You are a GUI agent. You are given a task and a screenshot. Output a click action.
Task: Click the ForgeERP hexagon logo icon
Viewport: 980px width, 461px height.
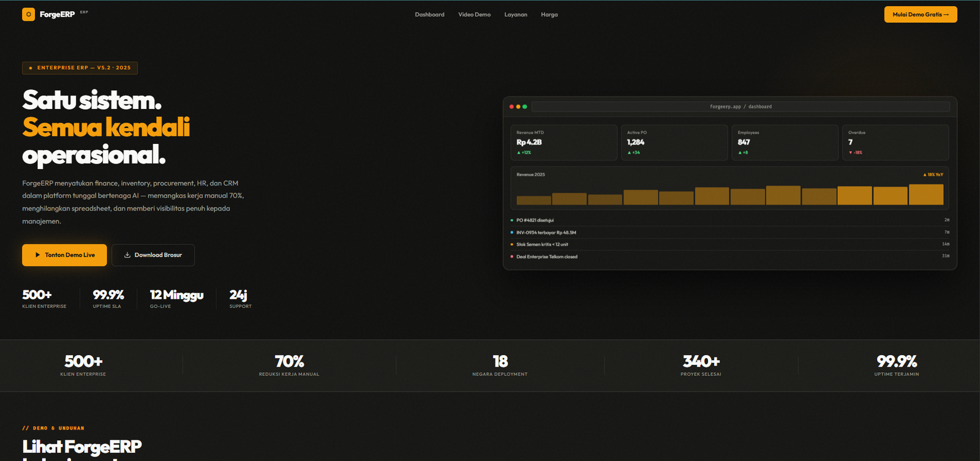pyautogui.click(x=28, y=14)
